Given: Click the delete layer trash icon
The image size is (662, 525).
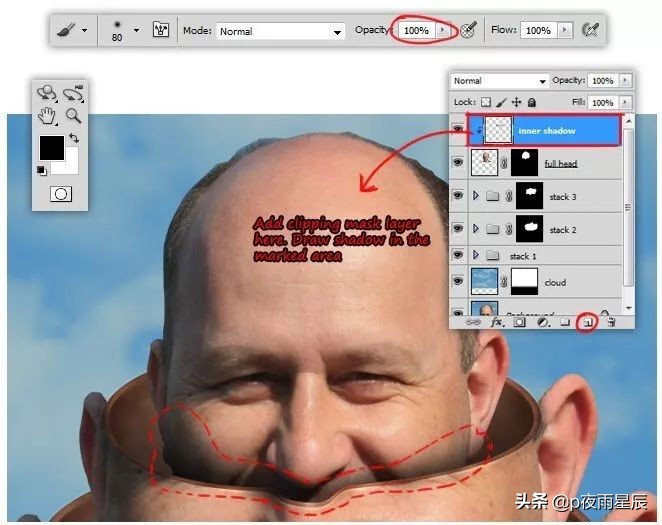Looking at the screenshot, I should pyautogui.click(x=611, y=322).
